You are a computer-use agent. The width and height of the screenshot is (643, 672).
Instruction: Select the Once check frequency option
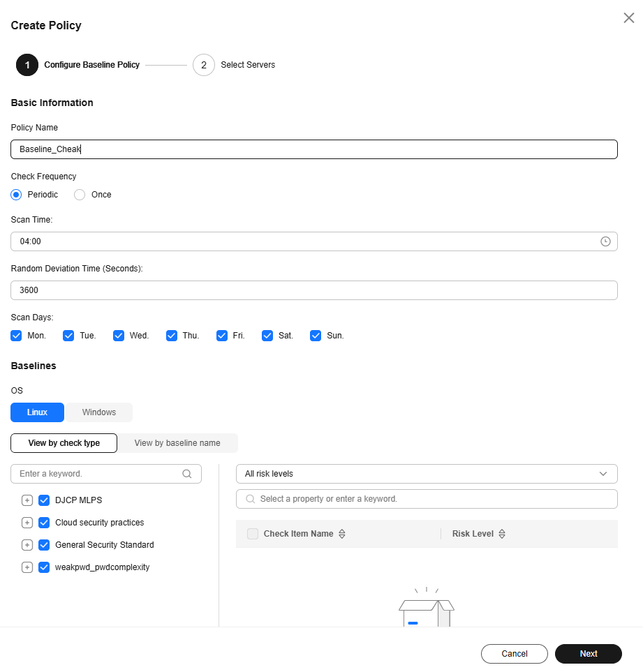[x=80, y=195]
